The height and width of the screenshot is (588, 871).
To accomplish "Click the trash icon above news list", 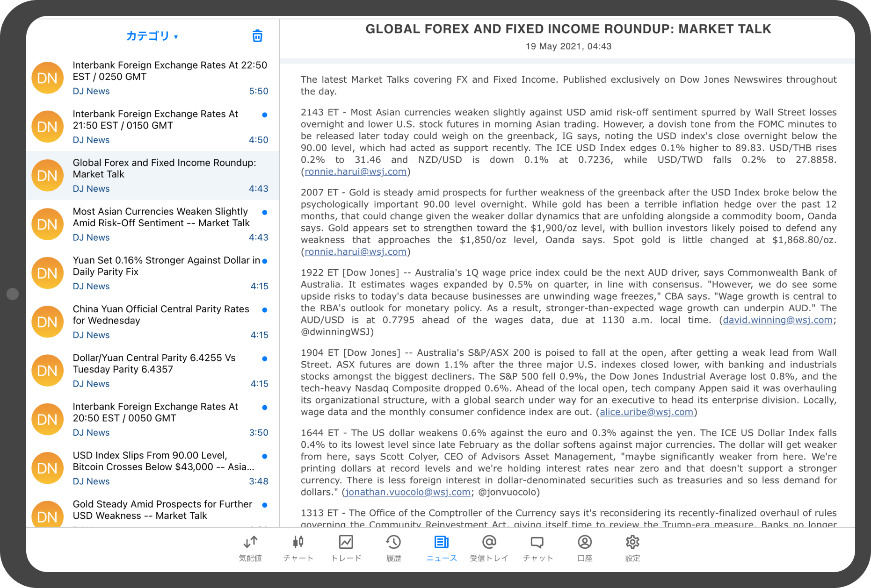I will pyautogui.click(x=257, y=36).
